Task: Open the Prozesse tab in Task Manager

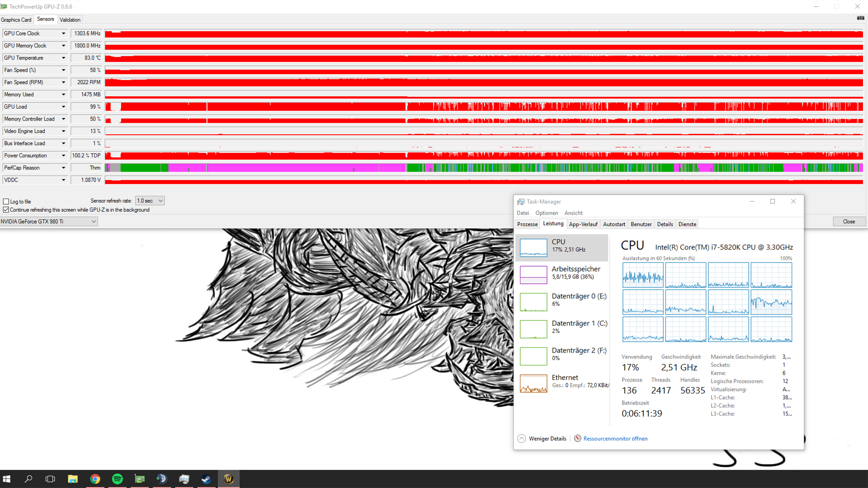Action: pyautogui.click(x=527, y=224)
